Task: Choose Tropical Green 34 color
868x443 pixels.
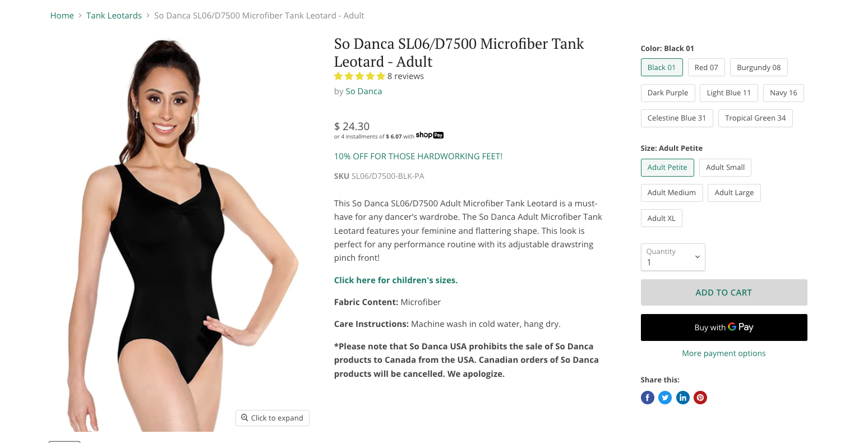Action: [755, 118]
